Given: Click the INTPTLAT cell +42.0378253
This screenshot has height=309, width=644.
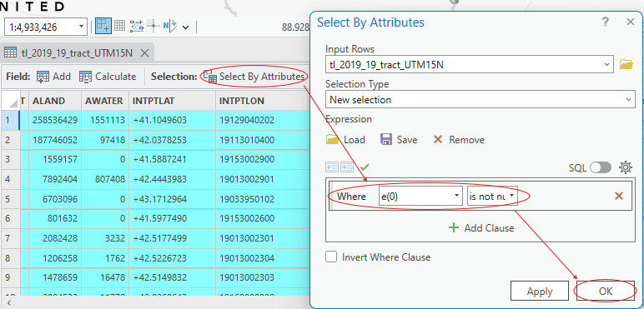Looking at the screenshot, I should click(x=172, y=140).
